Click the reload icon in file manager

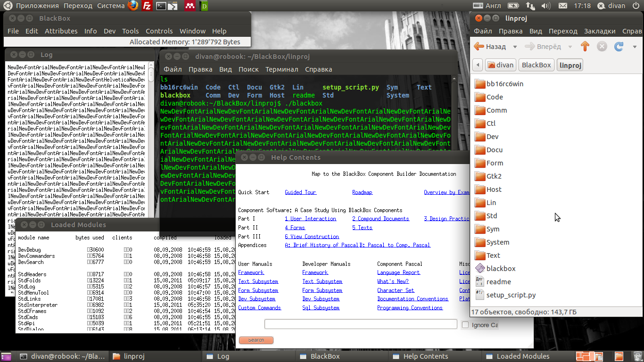click(619, 46)
